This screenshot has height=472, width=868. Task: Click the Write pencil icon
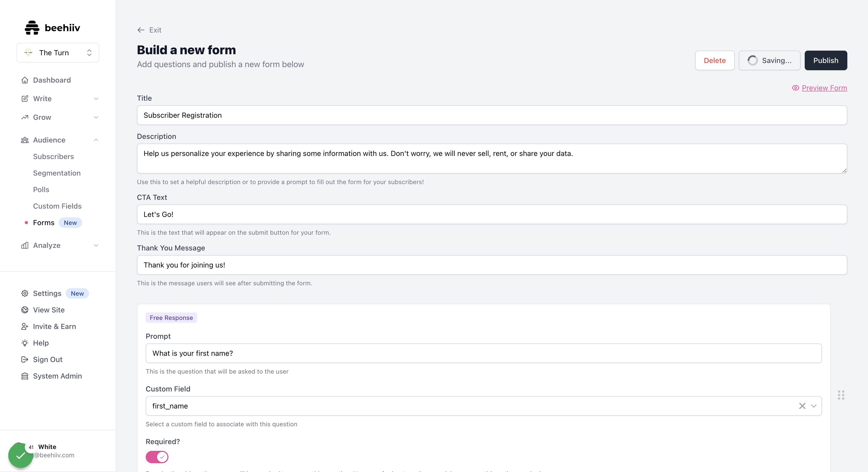(x=25, y=99)
